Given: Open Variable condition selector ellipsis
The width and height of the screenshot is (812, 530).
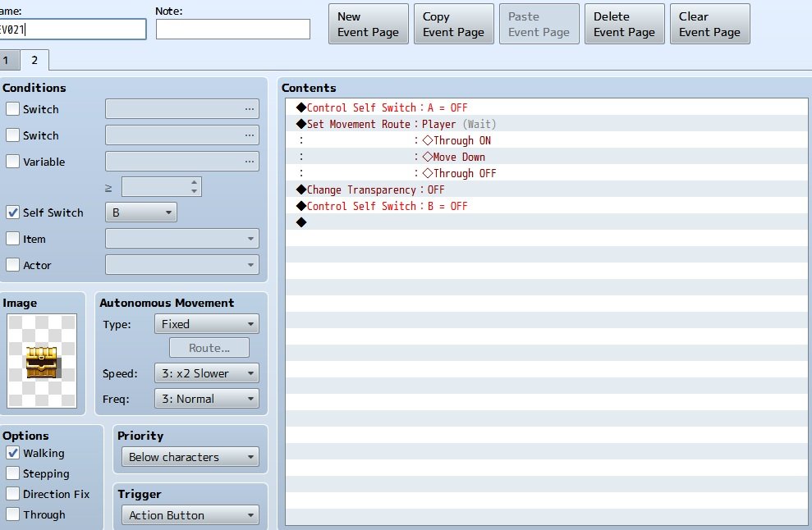Looking at the screenshot, I should pos(249,162).
